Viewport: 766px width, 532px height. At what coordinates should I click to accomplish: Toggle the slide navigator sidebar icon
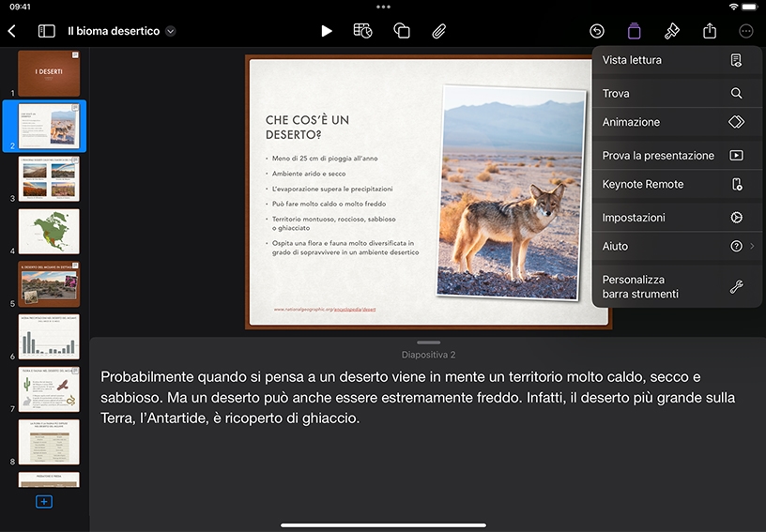(x=46, y=31)
